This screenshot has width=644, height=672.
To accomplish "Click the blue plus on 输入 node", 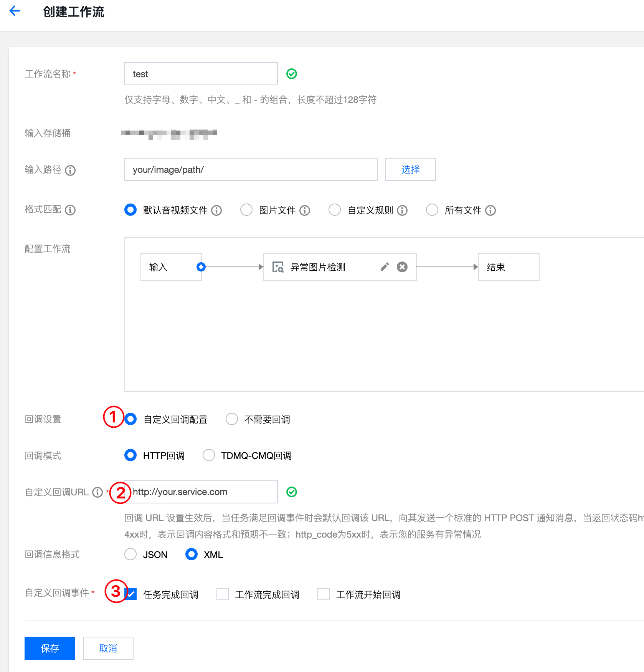I will pyautogui.click(x=201, y=267).
